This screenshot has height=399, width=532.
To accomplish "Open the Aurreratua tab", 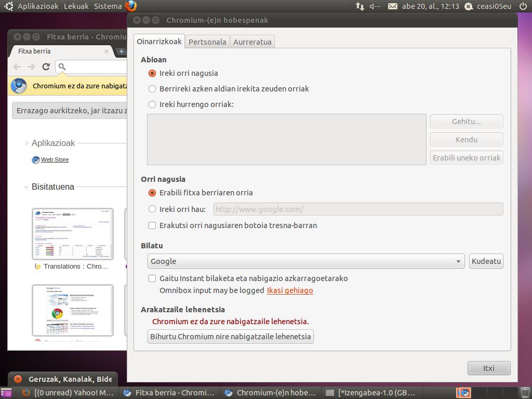I will pyautogui.click(x=252, y=42).
